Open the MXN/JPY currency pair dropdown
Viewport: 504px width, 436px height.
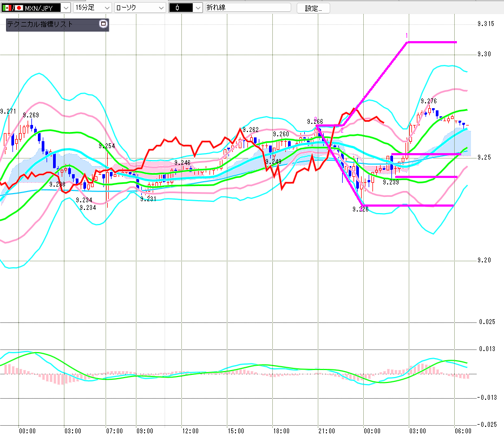pyautogui.click(x=35, y=8)
